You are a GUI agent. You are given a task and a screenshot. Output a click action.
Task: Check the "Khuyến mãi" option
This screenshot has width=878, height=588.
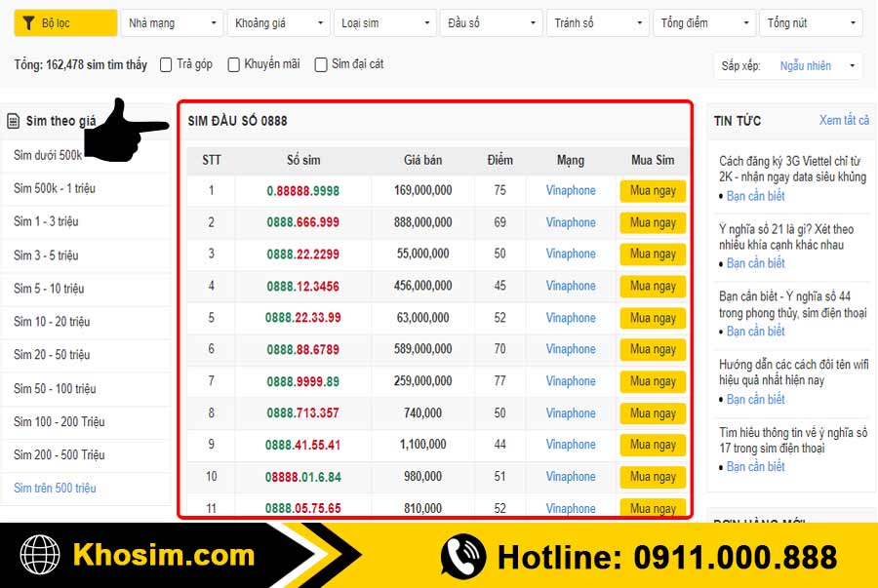(233, 63)
